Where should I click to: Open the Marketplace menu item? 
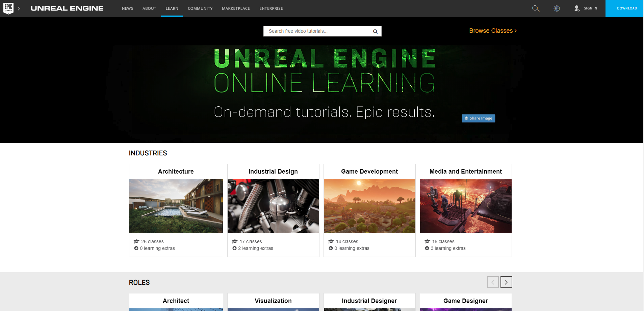[236, 8]
